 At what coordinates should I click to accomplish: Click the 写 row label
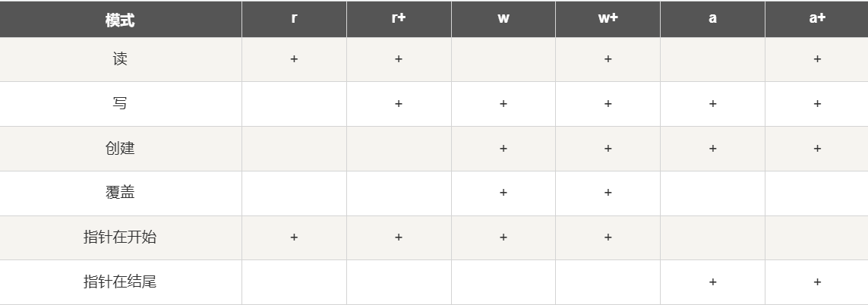click(120, 103)
